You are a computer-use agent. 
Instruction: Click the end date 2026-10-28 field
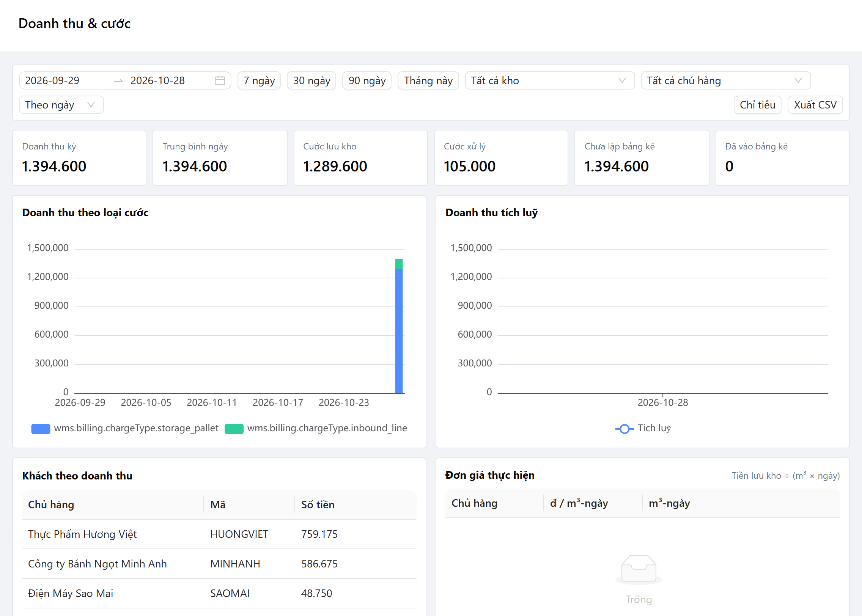tap(169, 81)
